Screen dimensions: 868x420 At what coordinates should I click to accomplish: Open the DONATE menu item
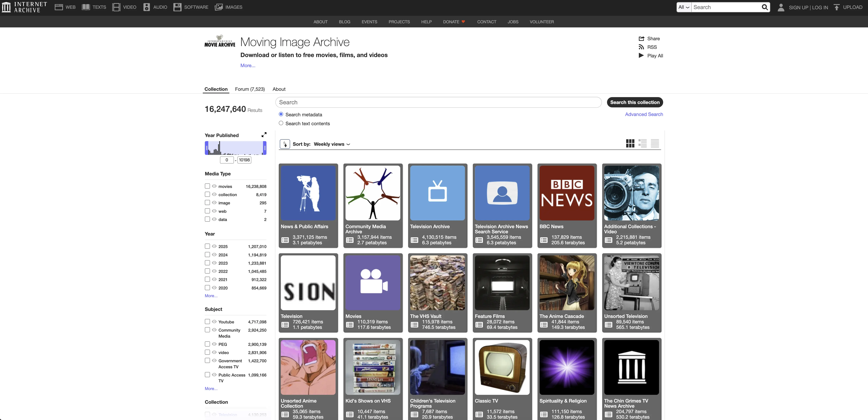(454, 22)
